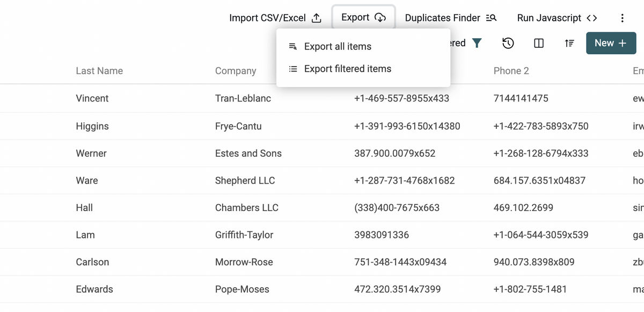Screen dimensions: 644x312
Task: Click the Company column header
Action: (x=236, y=71)
